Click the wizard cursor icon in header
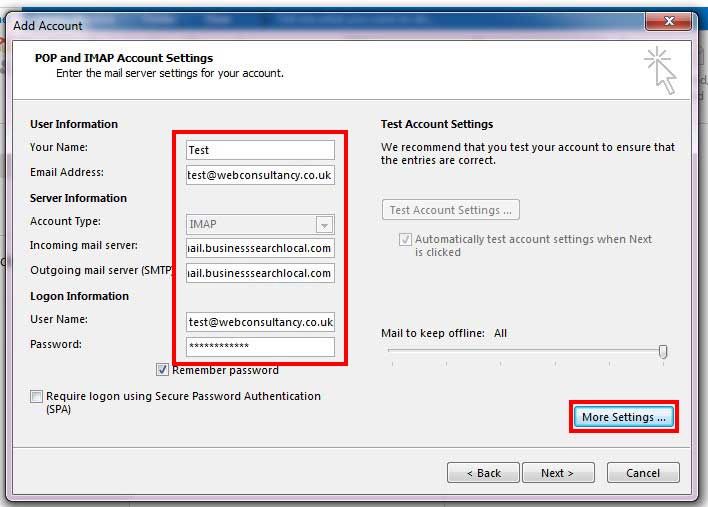Image resolution: width=708 pixels, height=507 pixels. click(x=660, y=71)
